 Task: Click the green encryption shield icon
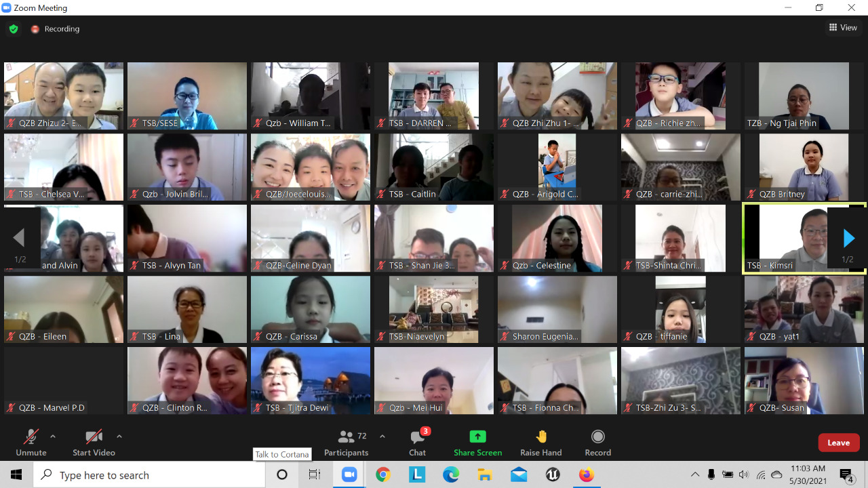(14, 29)
